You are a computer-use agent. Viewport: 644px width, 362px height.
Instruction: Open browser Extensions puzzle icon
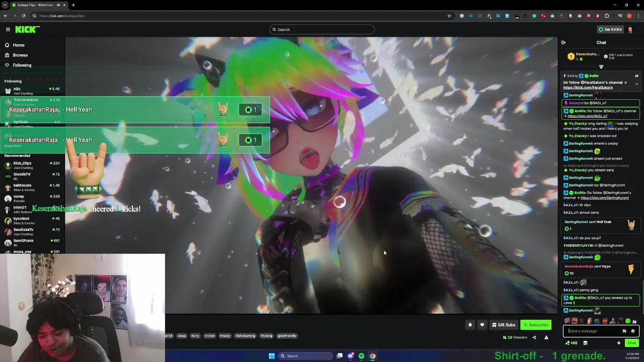pyautogui.click(x=607, y=16)
